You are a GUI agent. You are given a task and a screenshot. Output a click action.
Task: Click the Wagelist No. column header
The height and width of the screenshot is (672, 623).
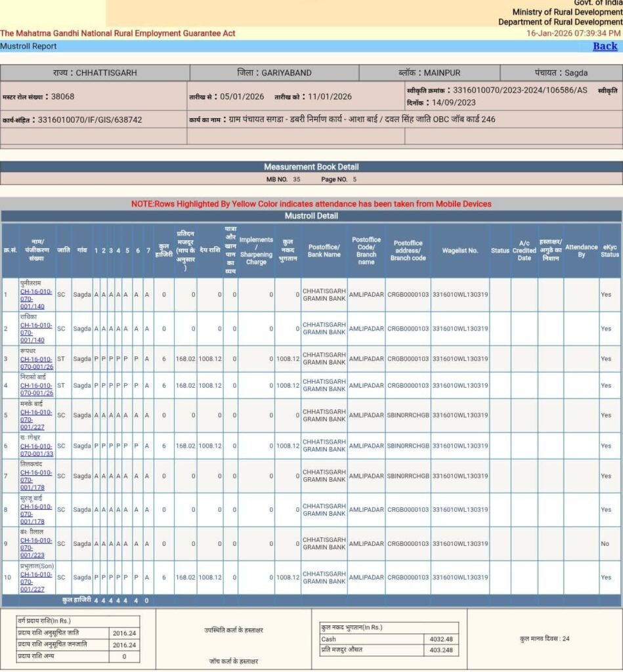point(460,251)
